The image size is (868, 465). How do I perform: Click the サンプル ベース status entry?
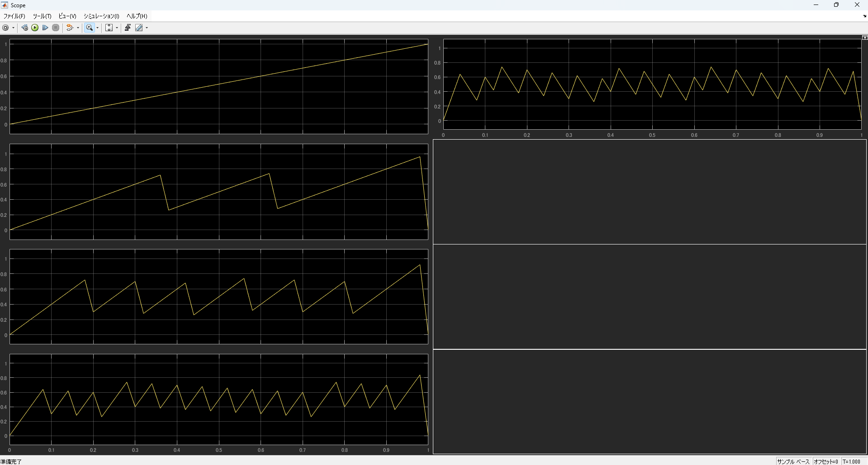coord(793,461)
